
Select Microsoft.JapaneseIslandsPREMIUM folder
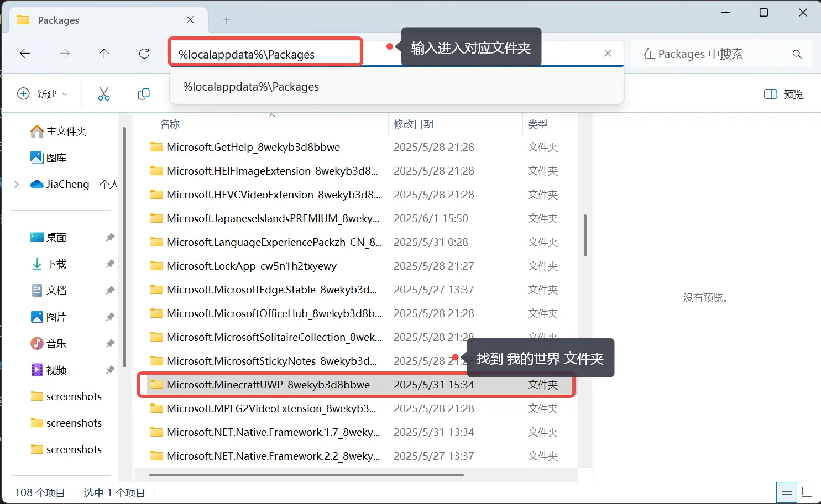point(362,218)
